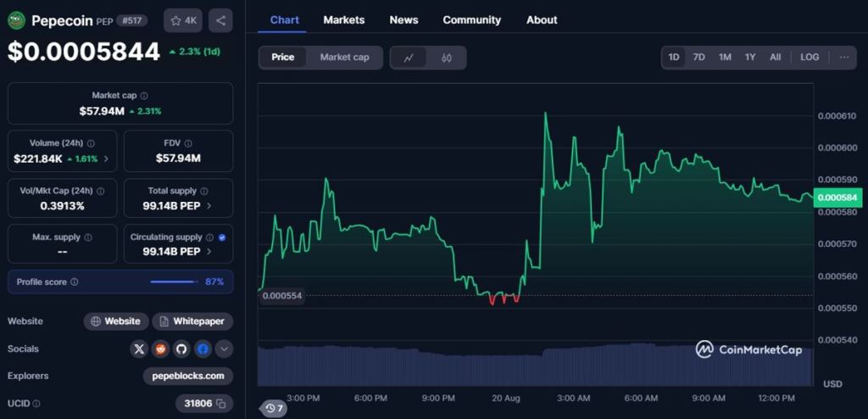
Task: Show Market cap info tooltip icon
Action: pyautogui.click(x=144, y=96)
